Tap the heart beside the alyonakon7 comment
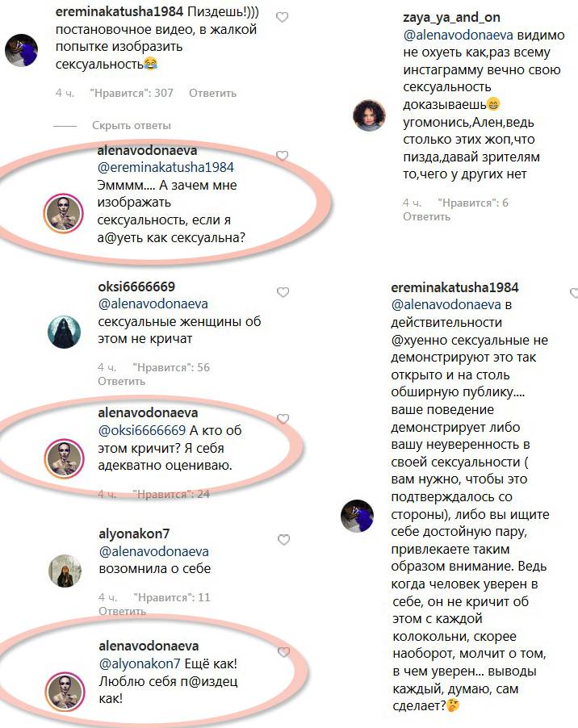This screenshot has width=578, height=728. tap(283, 539)
